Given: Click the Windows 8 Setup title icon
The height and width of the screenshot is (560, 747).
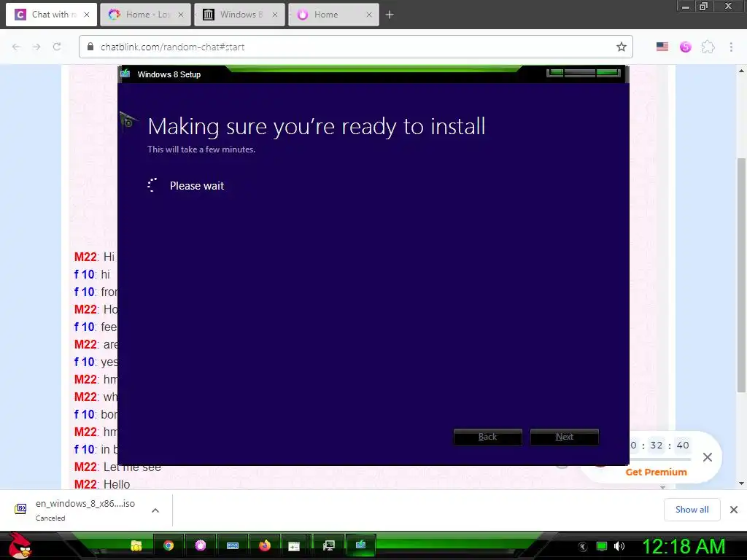Looking at the screenshot, I should pyautogui.click(x=125, y=74).
